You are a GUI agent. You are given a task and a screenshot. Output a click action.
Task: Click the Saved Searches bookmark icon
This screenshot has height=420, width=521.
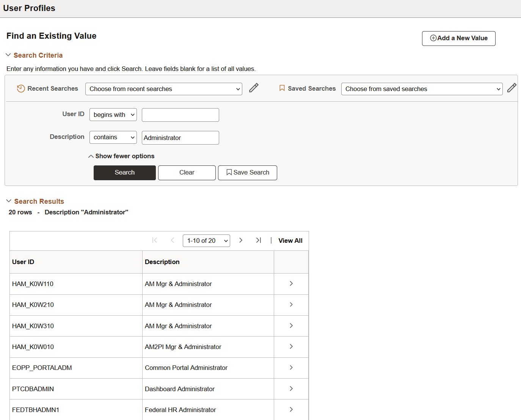(x=282, y=88)
